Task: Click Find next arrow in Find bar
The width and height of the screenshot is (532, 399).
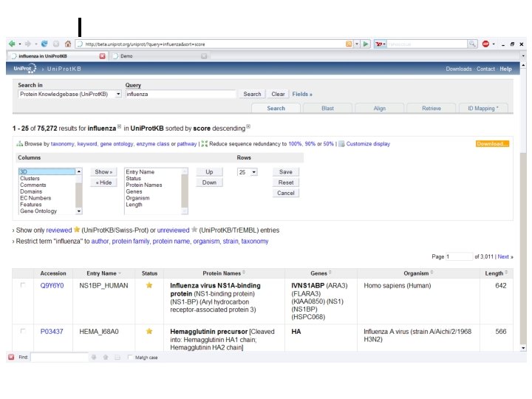Action: pos(94,357)
